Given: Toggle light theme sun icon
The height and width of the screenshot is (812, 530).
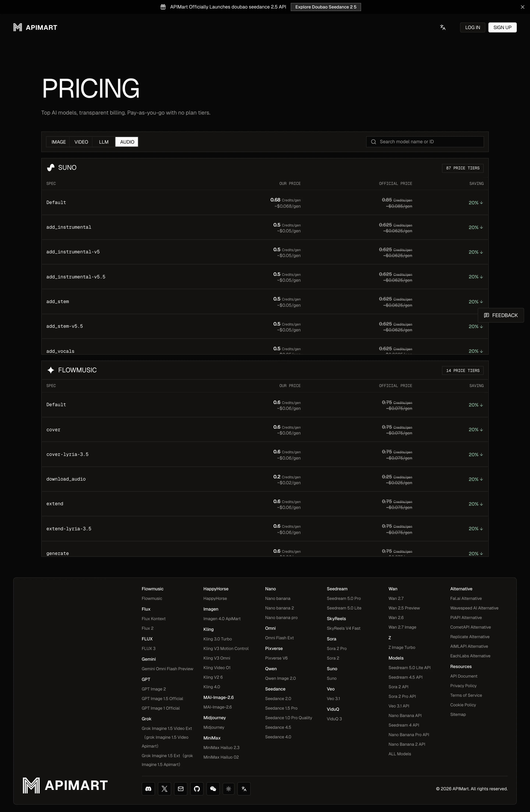Looking at the screenshot, I should [x=229, y=788].
